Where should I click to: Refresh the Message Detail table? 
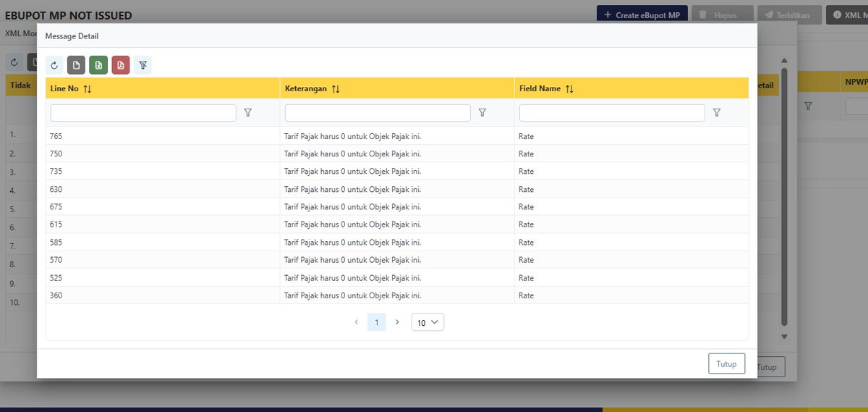point(54,65)
